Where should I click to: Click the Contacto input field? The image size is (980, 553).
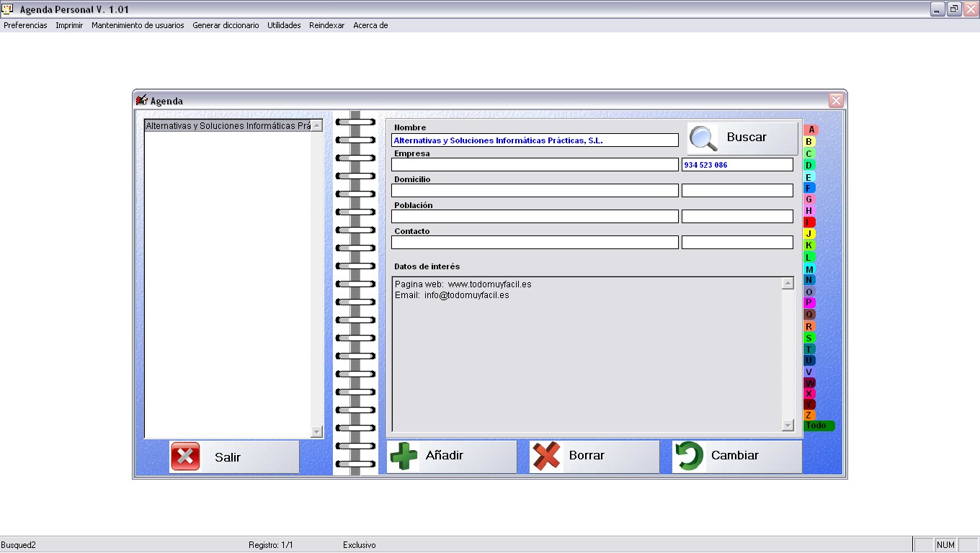535,243
